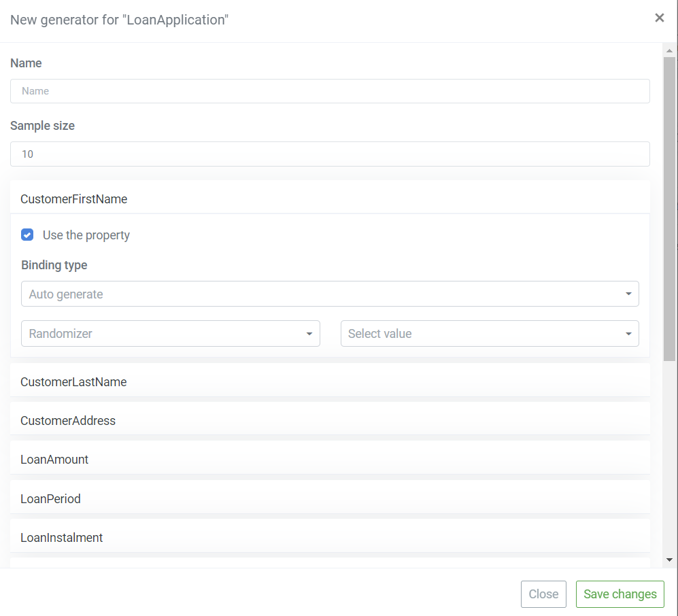Open the Auto generate binding type dropdown
This screenshot has height=616, width=678.
click(330, 294)
